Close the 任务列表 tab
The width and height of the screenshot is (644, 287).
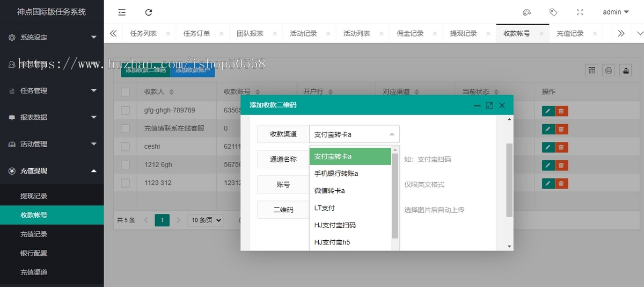[168, 33]
